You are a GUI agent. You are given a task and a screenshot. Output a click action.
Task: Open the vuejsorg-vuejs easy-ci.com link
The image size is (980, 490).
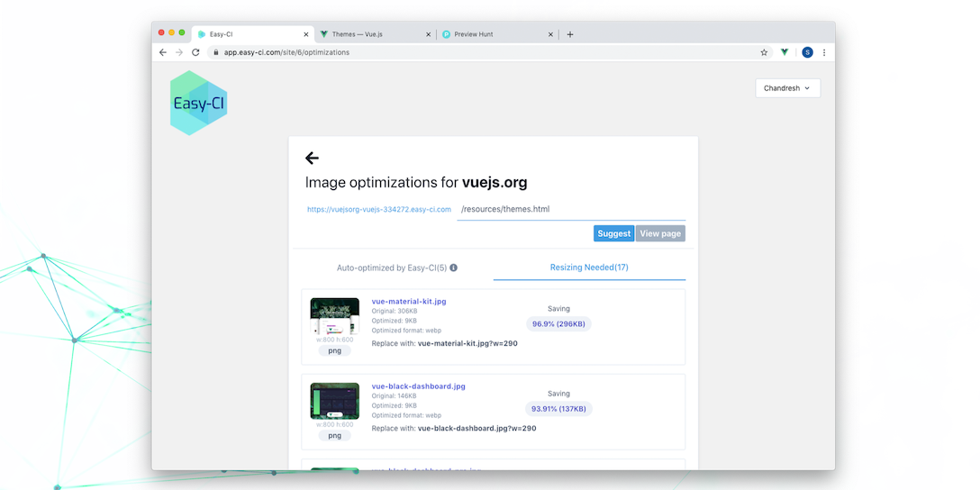(378, 210)
